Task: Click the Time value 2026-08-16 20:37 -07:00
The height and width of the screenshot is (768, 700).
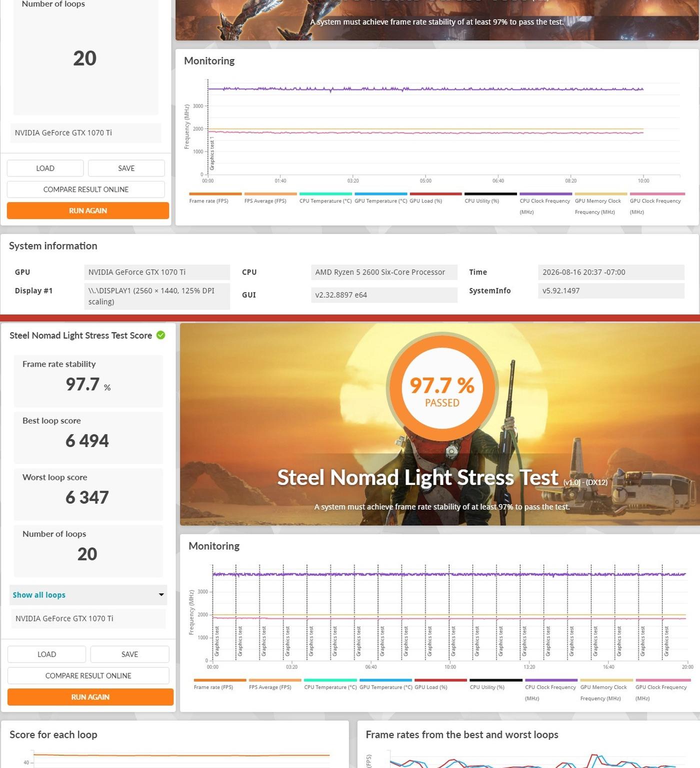Action: 611,272
